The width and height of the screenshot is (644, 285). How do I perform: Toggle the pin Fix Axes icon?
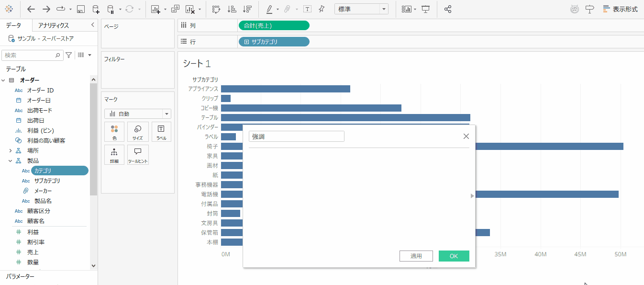coord(322,9)
